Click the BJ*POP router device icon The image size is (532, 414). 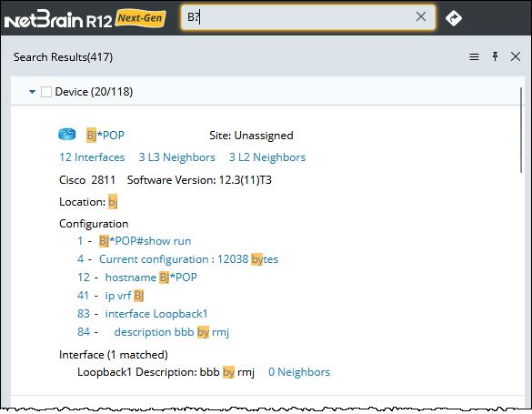tap(67, 135)
